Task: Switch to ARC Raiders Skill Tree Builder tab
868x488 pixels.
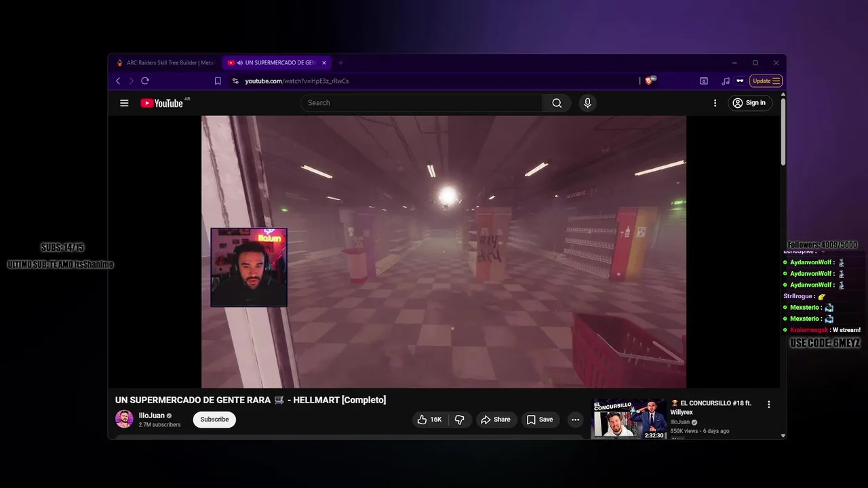Action: (x=166, y=62)
